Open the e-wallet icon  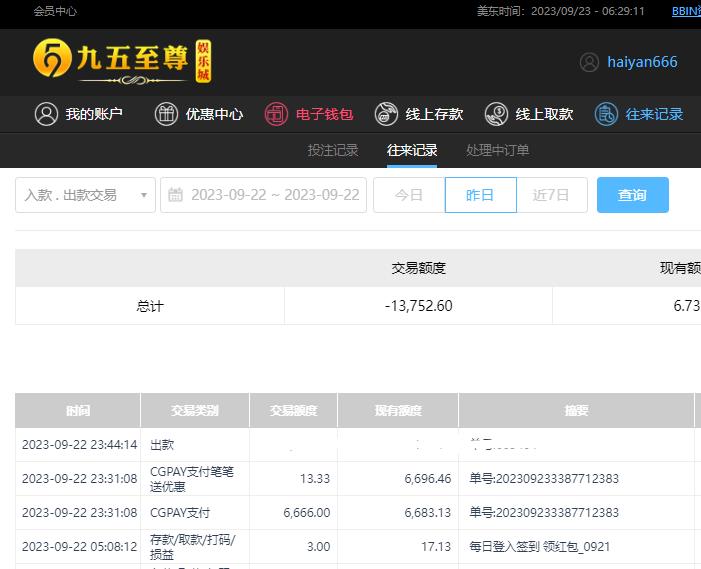(276, 114)
